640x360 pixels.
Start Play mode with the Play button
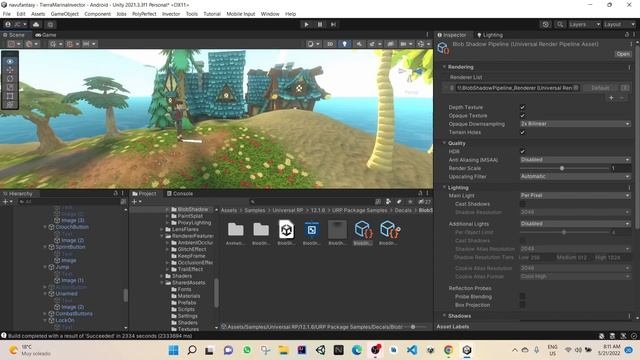tap(306, 24)
